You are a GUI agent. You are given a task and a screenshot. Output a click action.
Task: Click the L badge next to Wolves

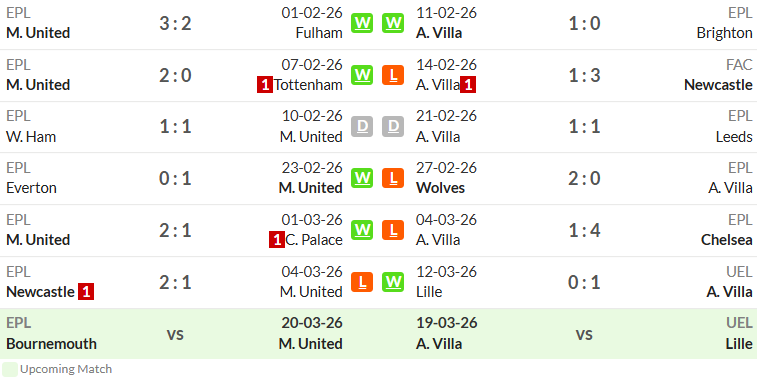(x=393, y=178)
